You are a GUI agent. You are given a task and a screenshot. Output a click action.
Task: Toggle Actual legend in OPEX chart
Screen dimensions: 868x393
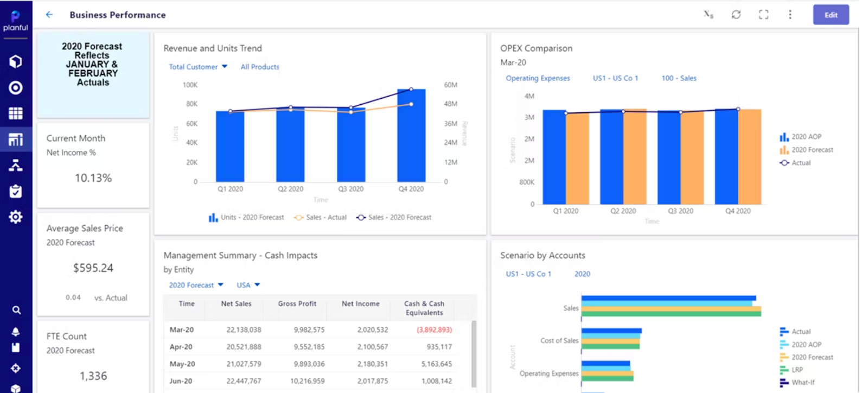tap(795, 163)
